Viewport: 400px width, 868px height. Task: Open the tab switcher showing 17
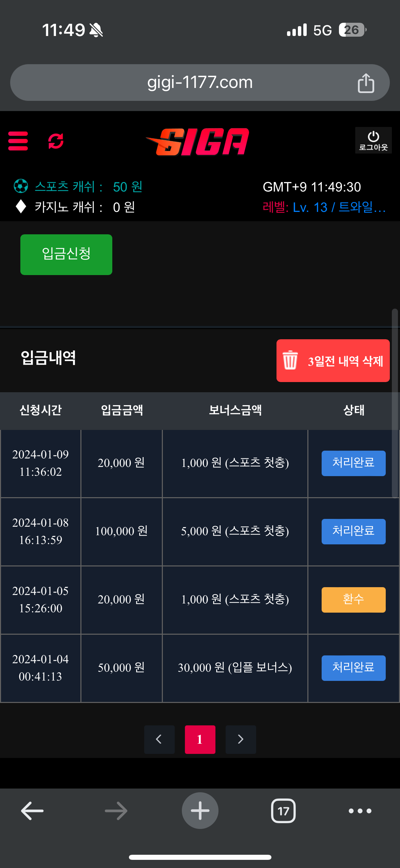(x=283, y=811)
